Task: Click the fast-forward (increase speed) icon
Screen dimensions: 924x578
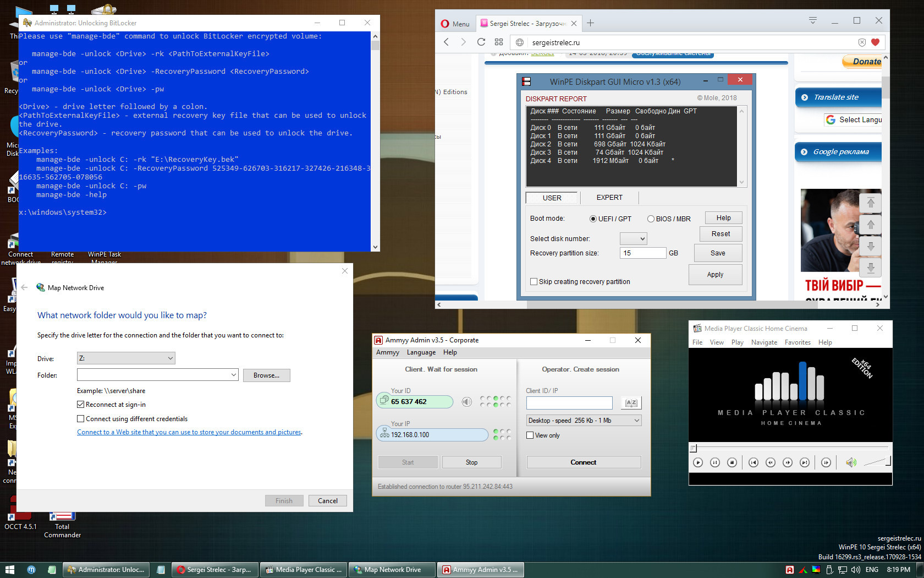Action: coord(788,462)
